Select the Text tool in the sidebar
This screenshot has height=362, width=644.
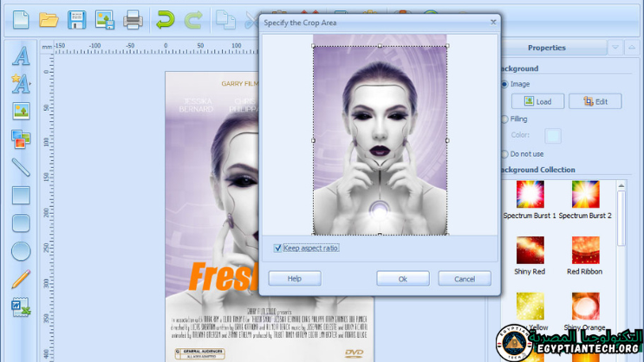21,56
